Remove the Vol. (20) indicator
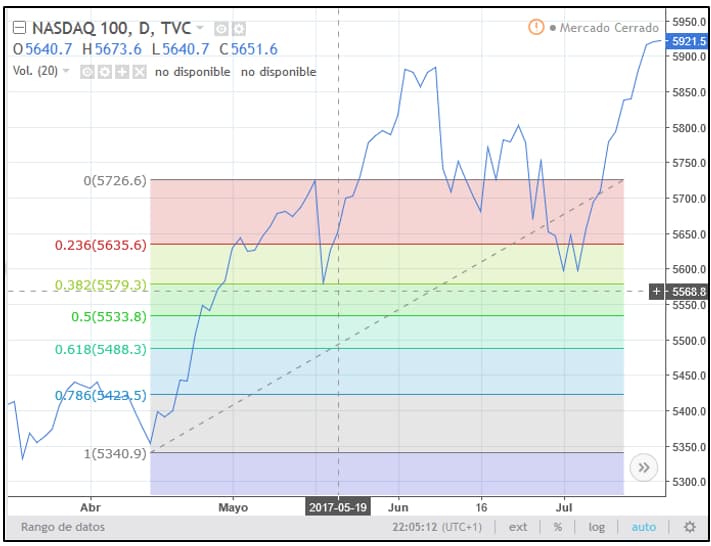 140,72
